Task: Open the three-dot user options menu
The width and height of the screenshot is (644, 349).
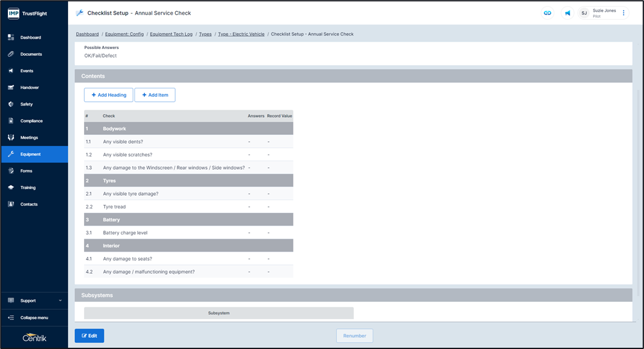Action: point(624,13)
